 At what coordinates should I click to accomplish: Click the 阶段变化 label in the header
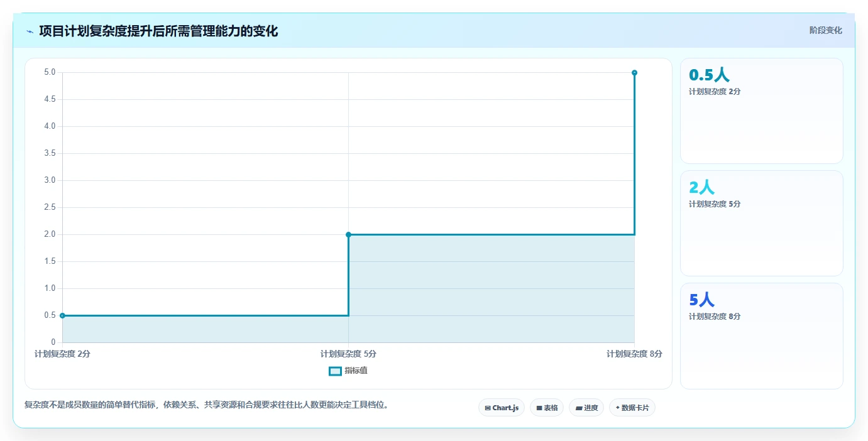coord(825,30)
